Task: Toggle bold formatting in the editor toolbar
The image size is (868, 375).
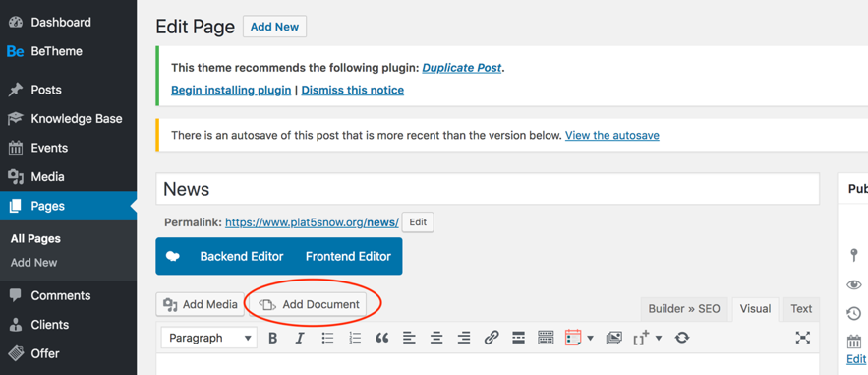Action: tap(273, 338)
